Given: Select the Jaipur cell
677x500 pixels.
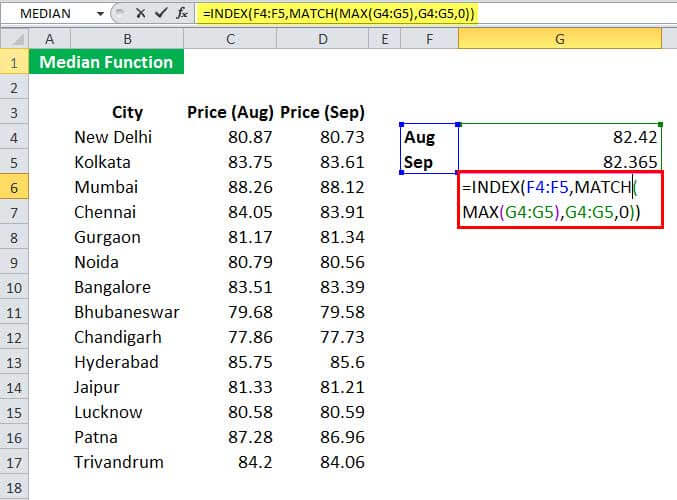Looking at the screenshot, I should pos(127,388).
